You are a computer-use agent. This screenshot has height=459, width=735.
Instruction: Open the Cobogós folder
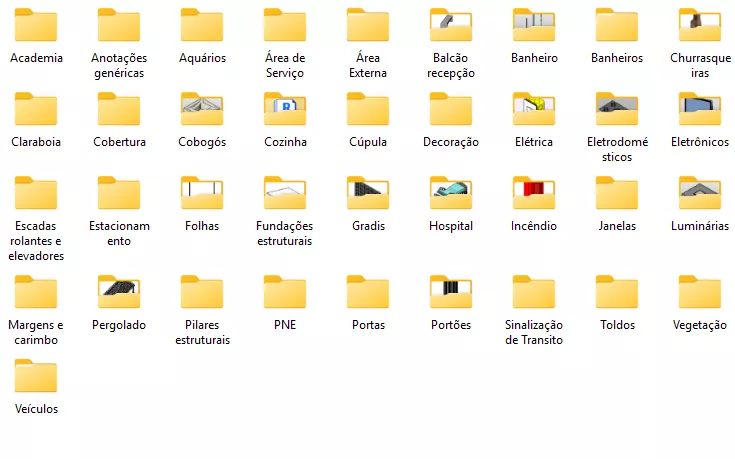(x=202, y=110)
